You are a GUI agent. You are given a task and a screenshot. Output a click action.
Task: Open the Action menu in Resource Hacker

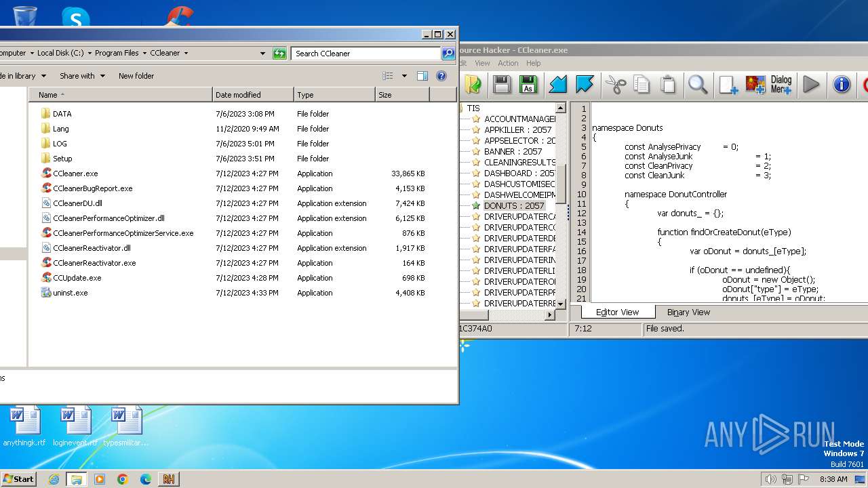[x=508, y=63]
